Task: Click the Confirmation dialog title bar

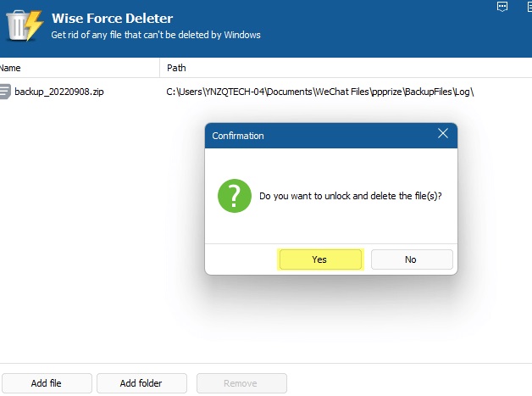Action: pyautogui.click(x=313, y=136)
